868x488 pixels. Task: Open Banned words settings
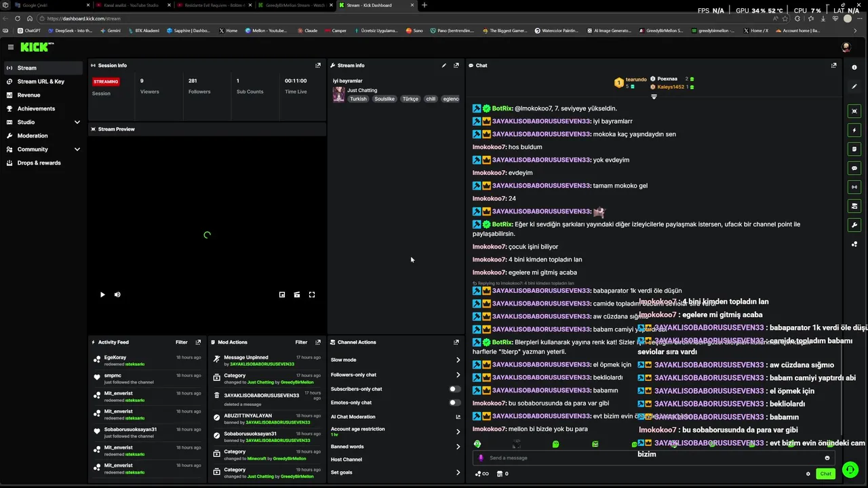[x=395, y=447]
